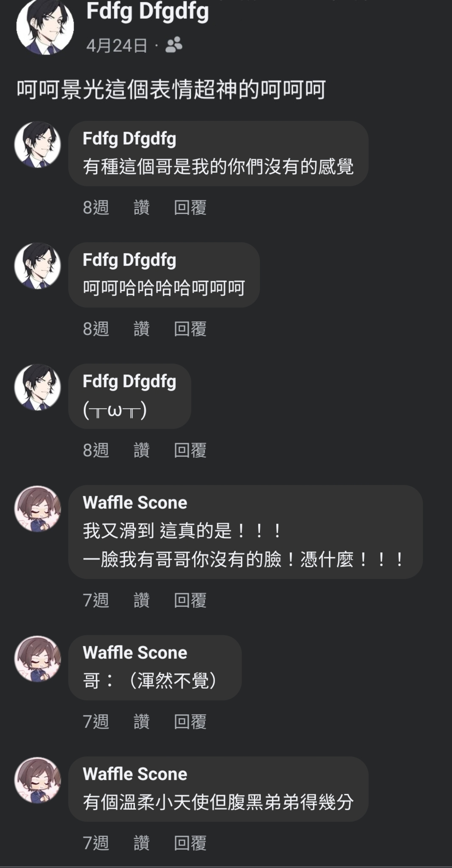This screenshot has width=452, height=868.
Task: Like Waffle Scone's 我又滑到 comment
Action: point(141,600)
